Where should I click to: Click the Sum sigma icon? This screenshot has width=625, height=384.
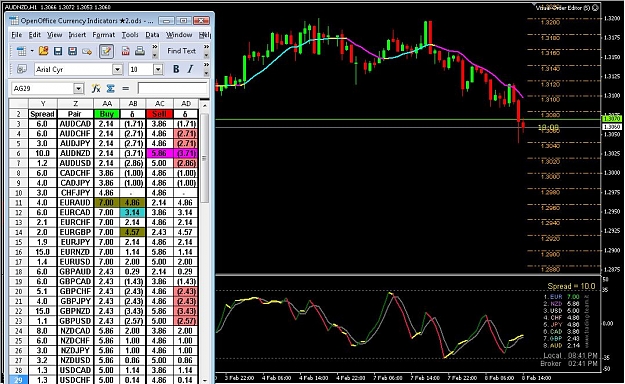point(111,88)
